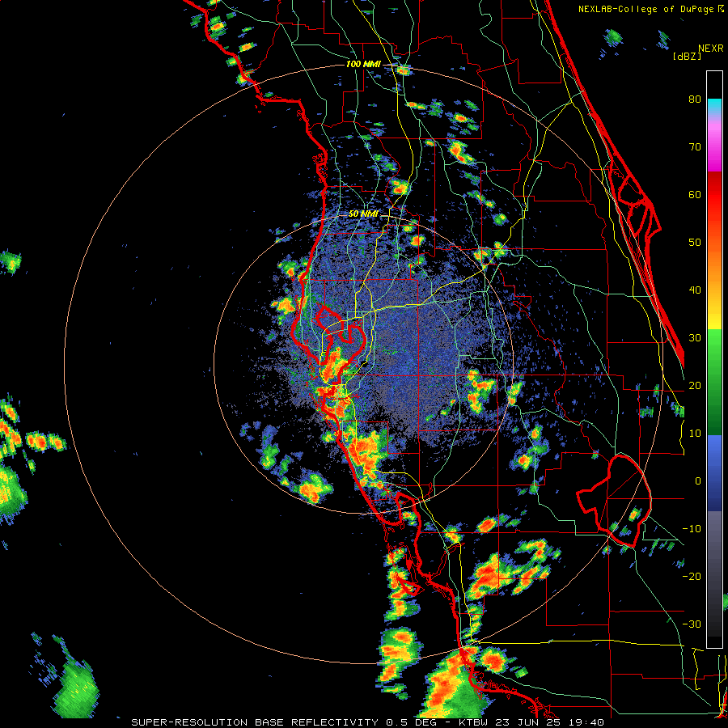Click the NEXR label above the color scale
This screenshot has width=728, height=728.
pos(711,48)
